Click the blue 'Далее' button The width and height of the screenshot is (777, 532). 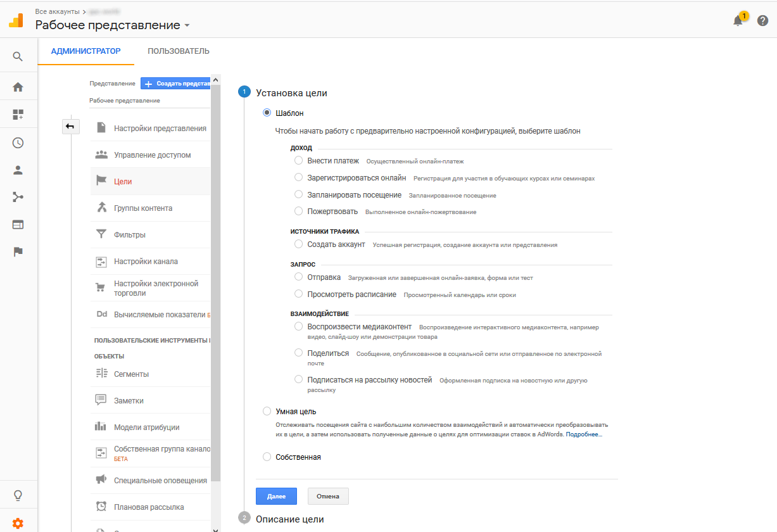276,496
